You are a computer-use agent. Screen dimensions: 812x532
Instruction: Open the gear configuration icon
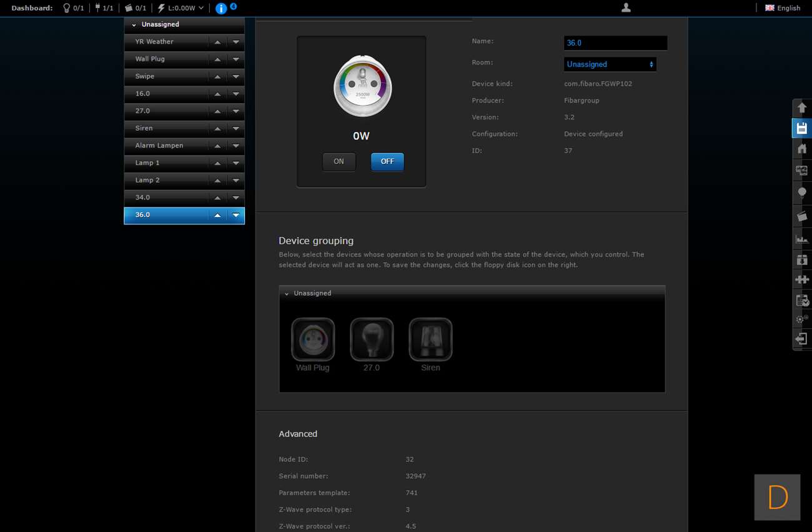(802, 319)
